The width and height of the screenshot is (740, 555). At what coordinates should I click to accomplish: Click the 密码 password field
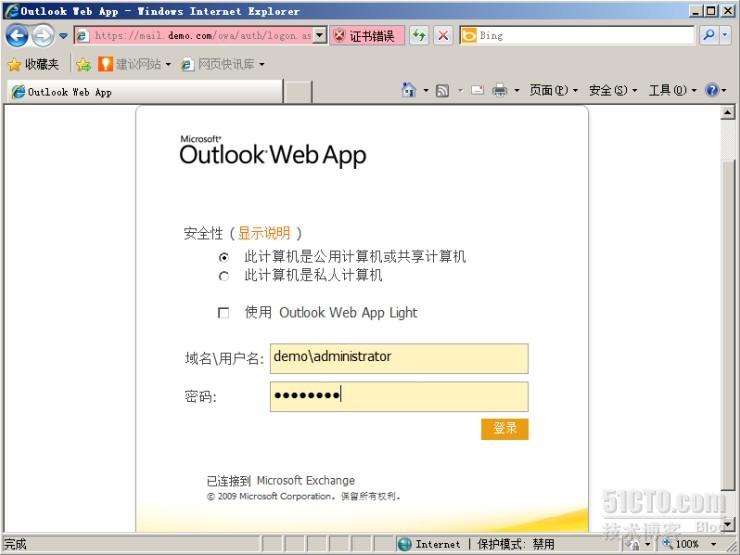click(x=399, y=396)
